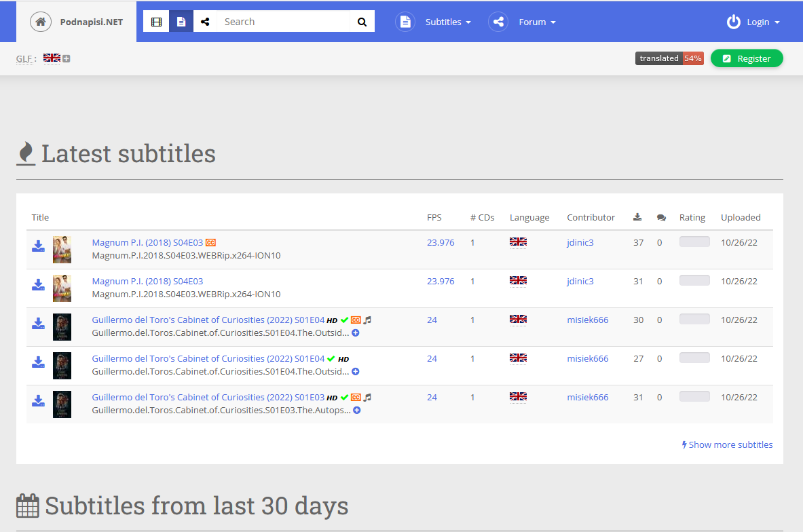This screenshot has width=803, height=532.
Task: Open Guillermo del Toro's Cabinet of Curiosities S01E03 link
Action: (208, 398)
